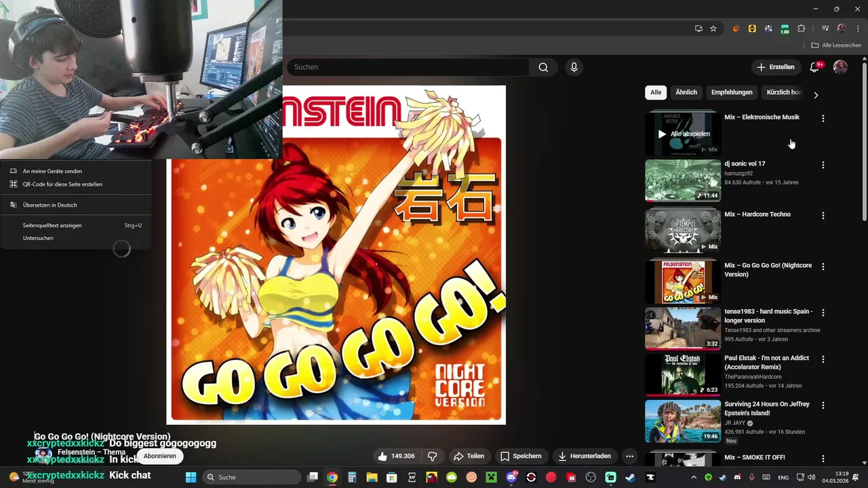
Task: Dislike the video with thumbs down
Action: (432, 456)
